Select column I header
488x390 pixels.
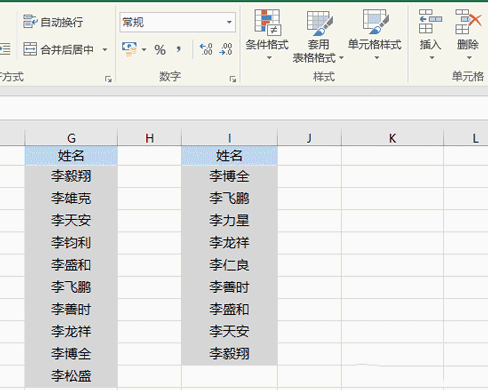[x=229, y=138]
